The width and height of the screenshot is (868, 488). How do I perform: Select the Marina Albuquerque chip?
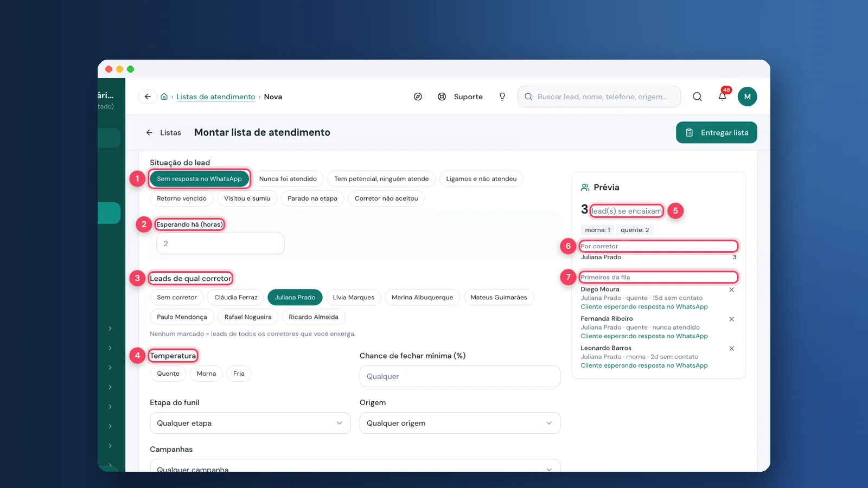[x=422, y=297]
